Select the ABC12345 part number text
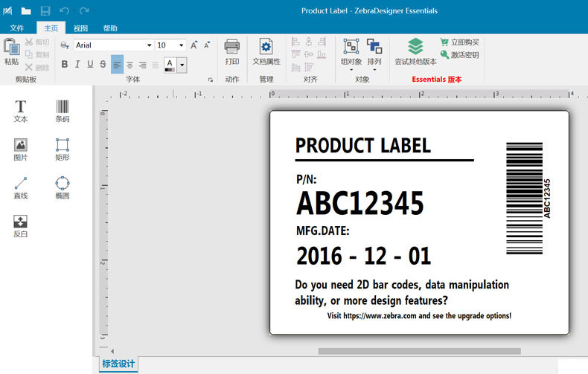 pyautogui.click(x=359, y=203)
